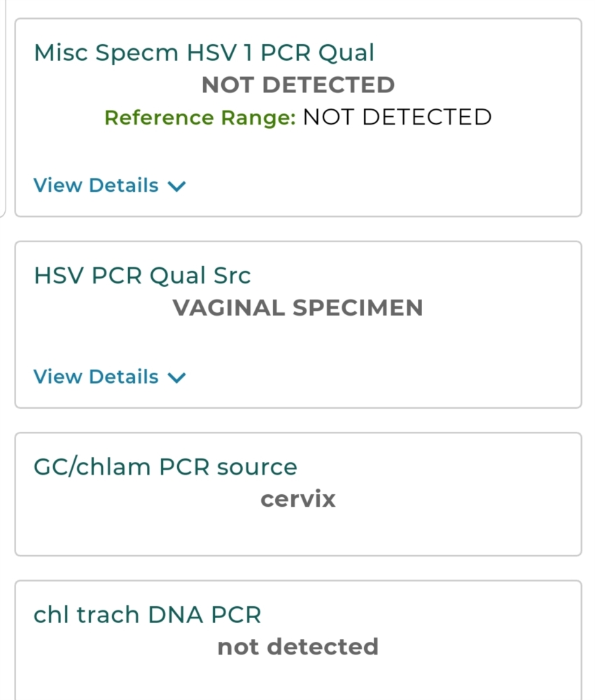Tap the GC/chlam PCR source heading
Screen dimensions: 595x700
[x=166, y=467]
